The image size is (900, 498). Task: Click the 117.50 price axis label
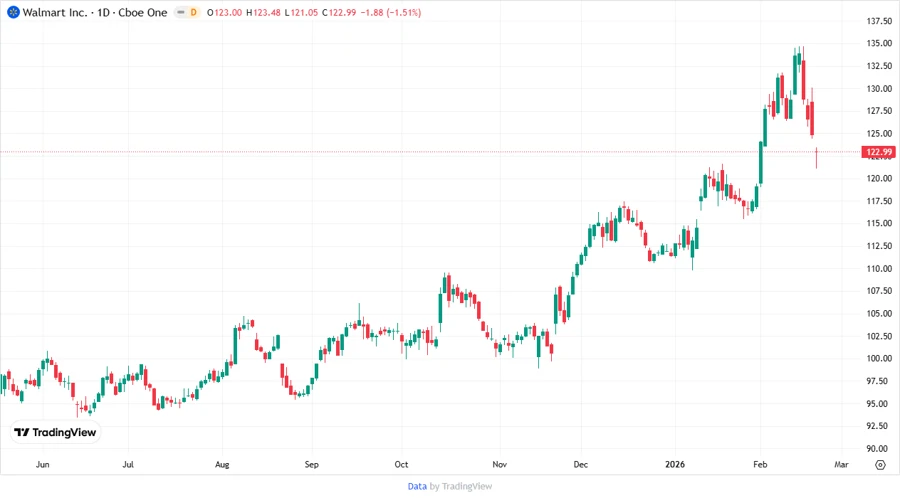click(879, 201)
